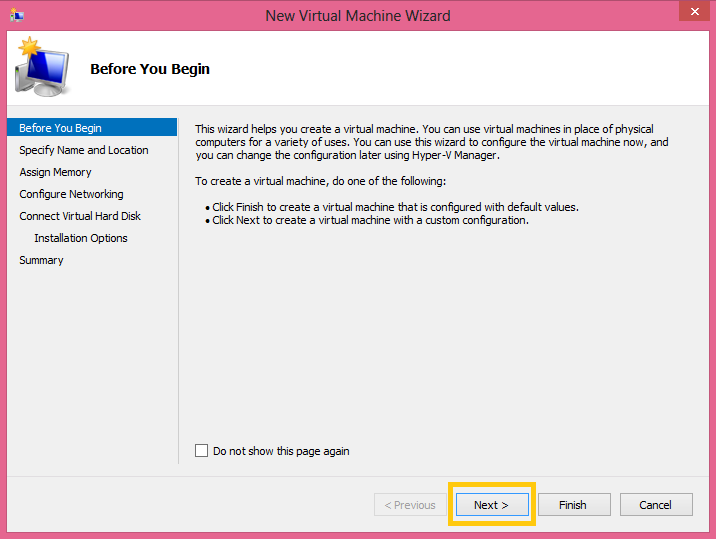Go to Specify Name and Location step
The image size is (716, 539).
(x=84, y=150)
